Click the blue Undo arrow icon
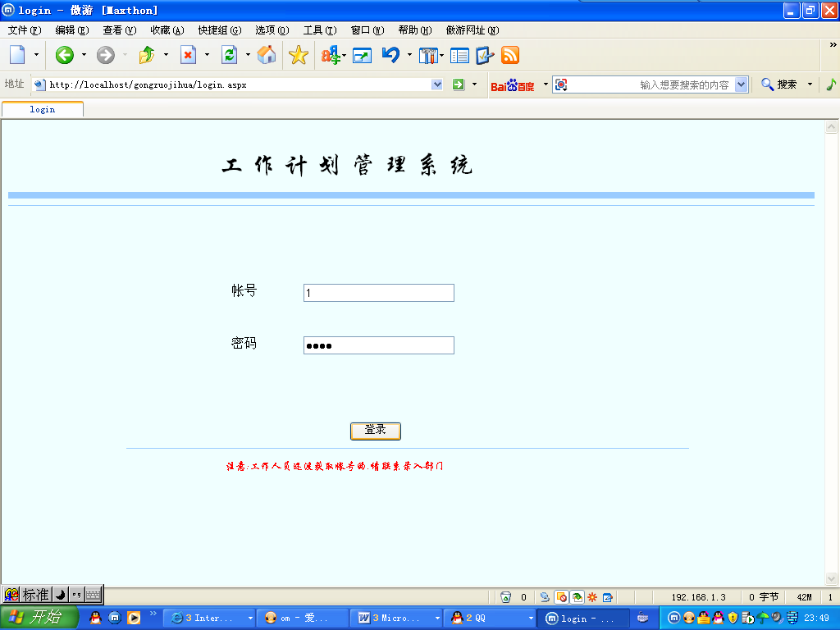Viewport: 840px width, 630px height. point(391,55)
